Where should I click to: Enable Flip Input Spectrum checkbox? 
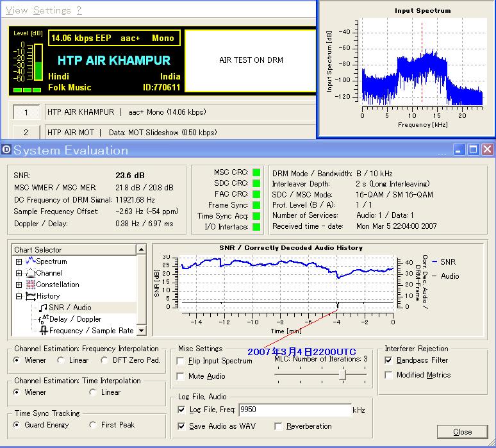[180, 361]
